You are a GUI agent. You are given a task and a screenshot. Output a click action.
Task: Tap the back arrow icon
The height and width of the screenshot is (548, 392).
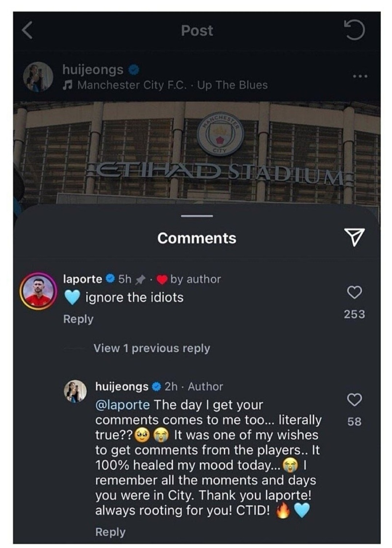click(x=28, y=30)
